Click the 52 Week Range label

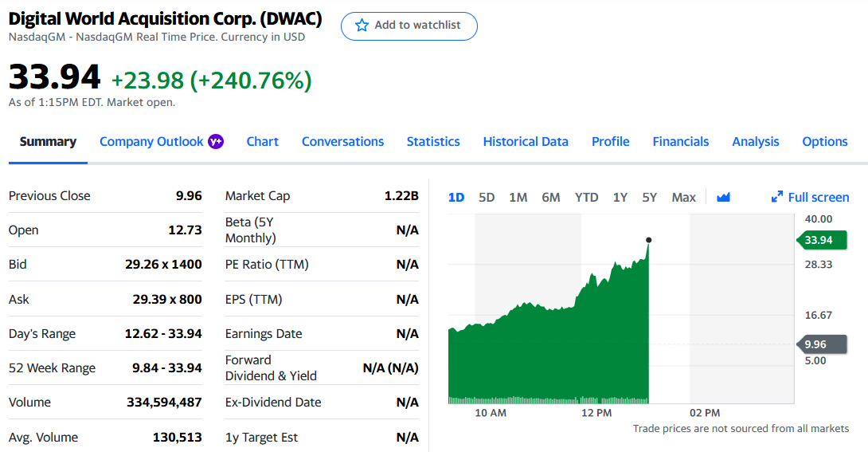coord(52,367)
